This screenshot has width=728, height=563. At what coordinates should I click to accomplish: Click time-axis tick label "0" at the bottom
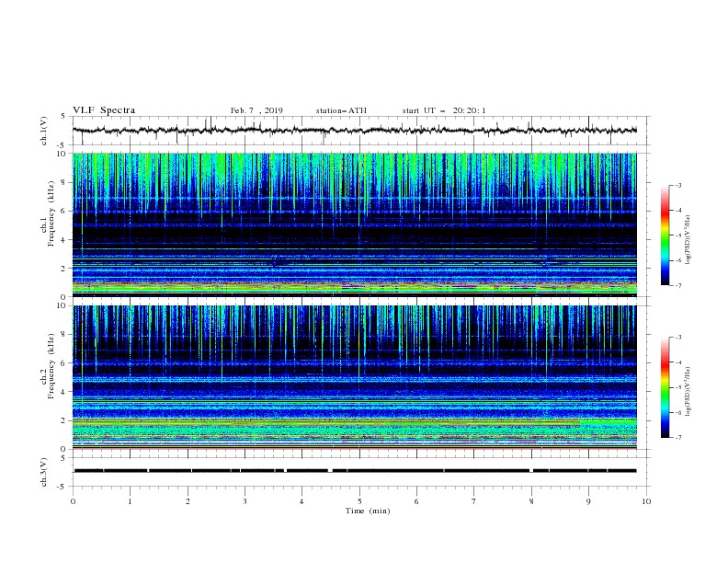(x=73, y=501)
